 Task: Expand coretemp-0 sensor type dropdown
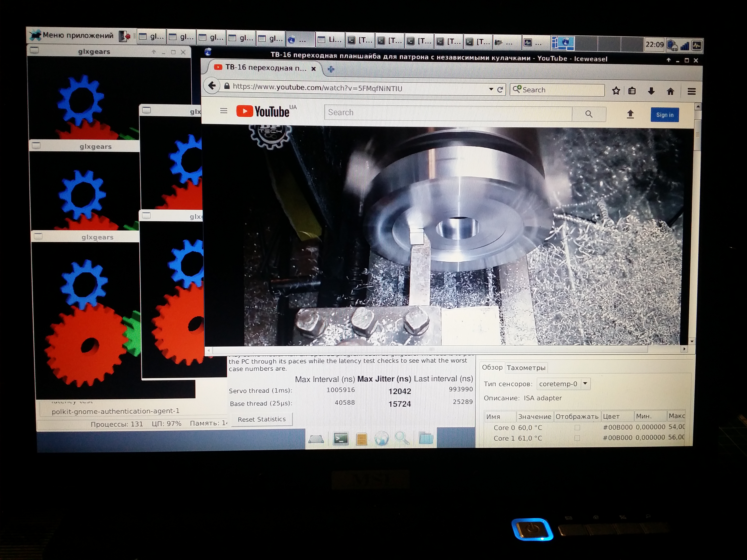(585, 383)
